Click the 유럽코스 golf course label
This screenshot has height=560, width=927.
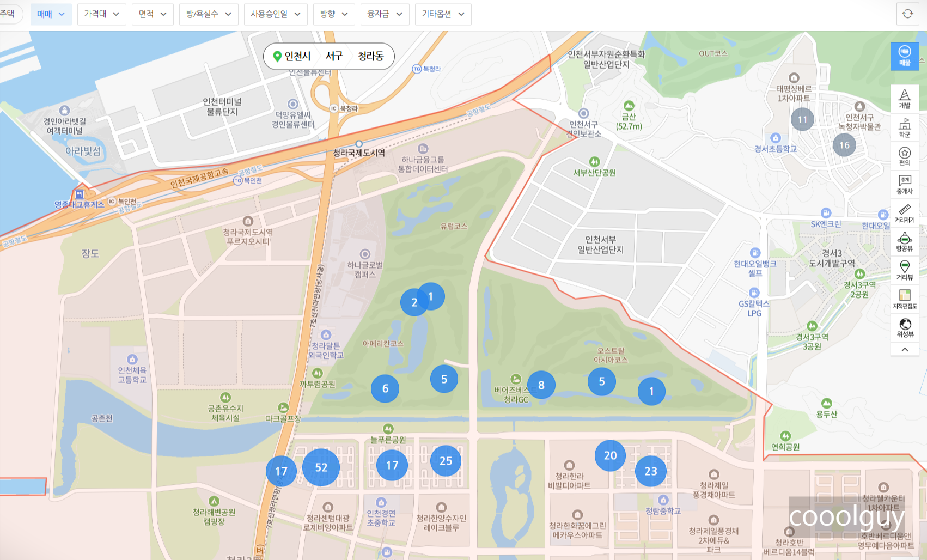coord(454,226)
